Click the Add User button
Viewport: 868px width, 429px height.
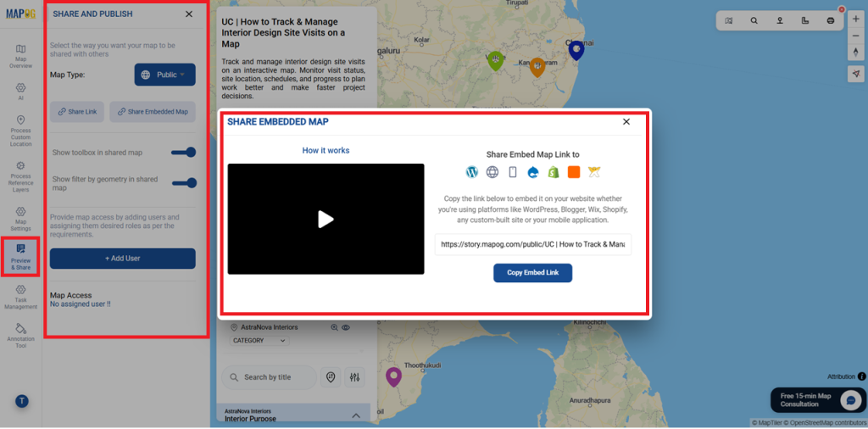point(122,259)
